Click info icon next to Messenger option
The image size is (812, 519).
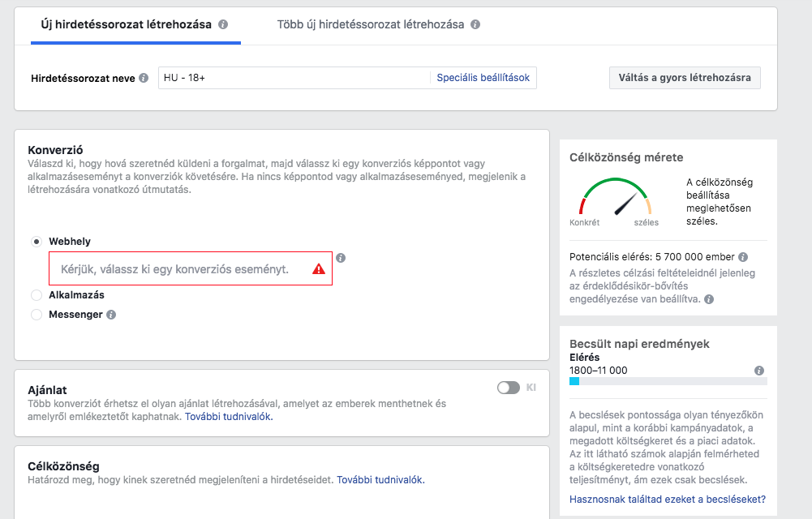click(x=111, y=315)
